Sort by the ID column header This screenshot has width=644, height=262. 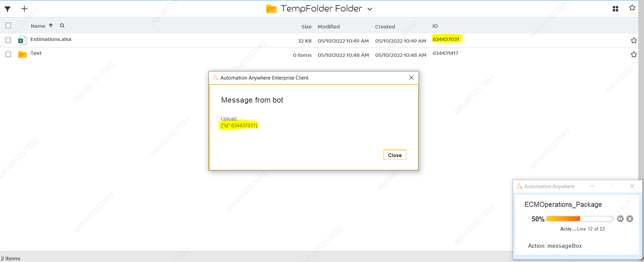(x=435, y=26)
